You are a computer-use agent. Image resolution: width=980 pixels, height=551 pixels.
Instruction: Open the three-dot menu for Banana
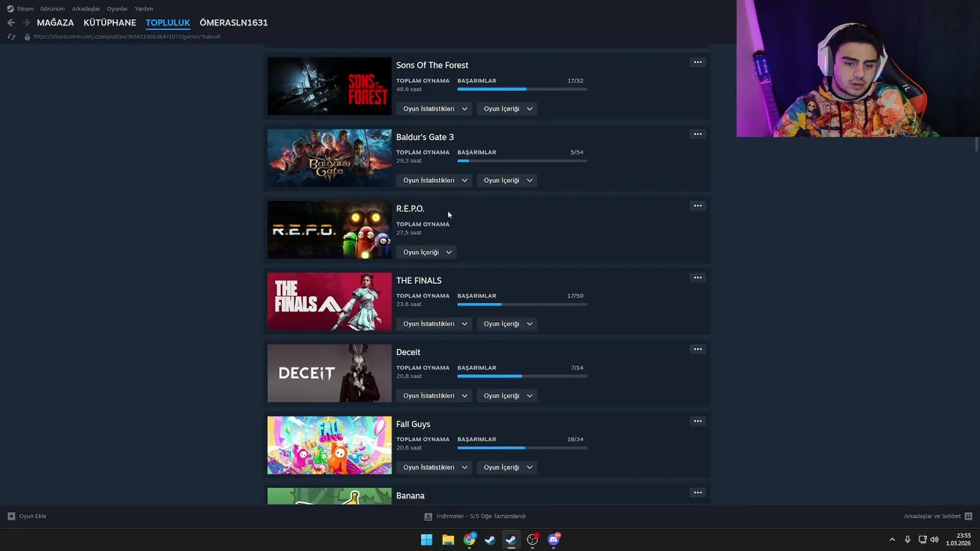click(697, 493)
